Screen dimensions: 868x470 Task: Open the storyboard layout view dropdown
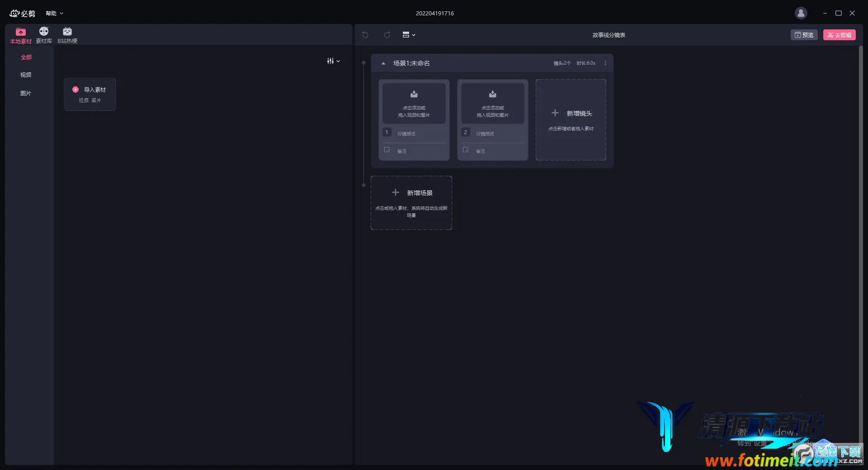tap(409, 35)
